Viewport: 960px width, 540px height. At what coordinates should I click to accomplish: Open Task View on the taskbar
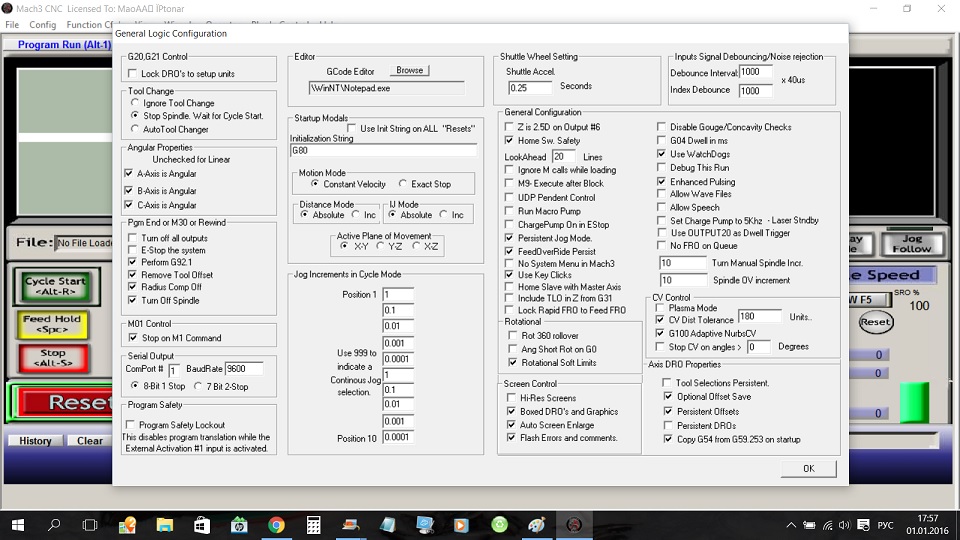tap(90, 525)
